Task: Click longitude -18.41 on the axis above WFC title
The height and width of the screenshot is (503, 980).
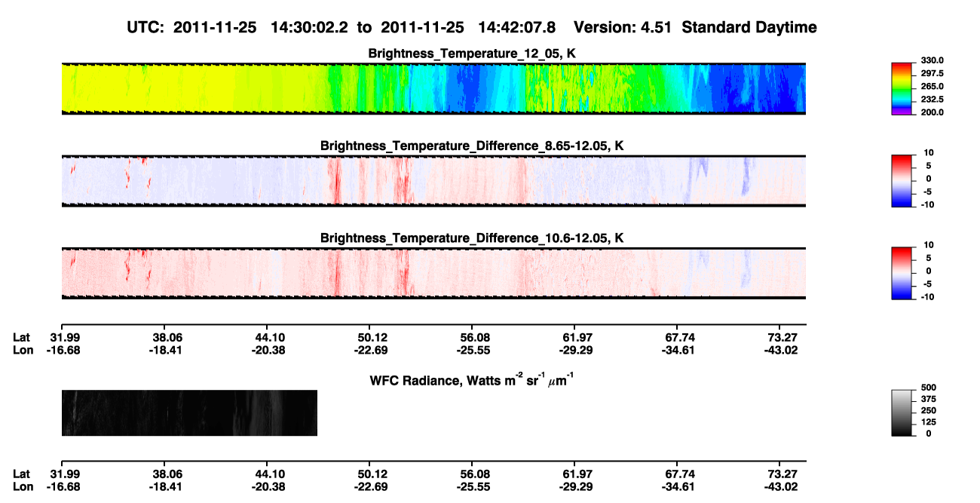Action: click(x=164, y=350)
